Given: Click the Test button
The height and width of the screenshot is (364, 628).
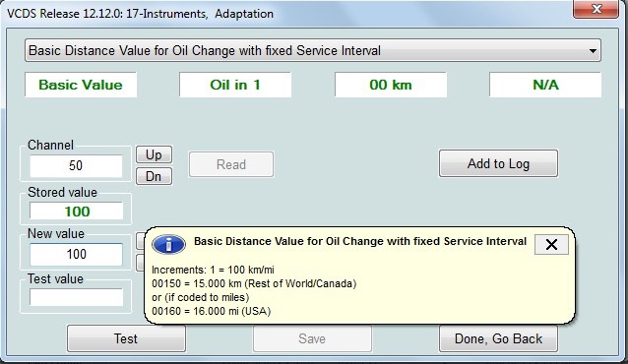Looking at the screenshot, I should (126, 338).
